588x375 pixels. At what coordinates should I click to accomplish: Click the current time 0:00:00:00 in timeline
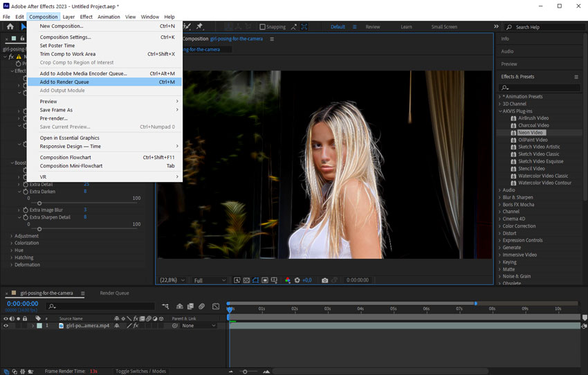pyautogui.click(x=23, y=304)
